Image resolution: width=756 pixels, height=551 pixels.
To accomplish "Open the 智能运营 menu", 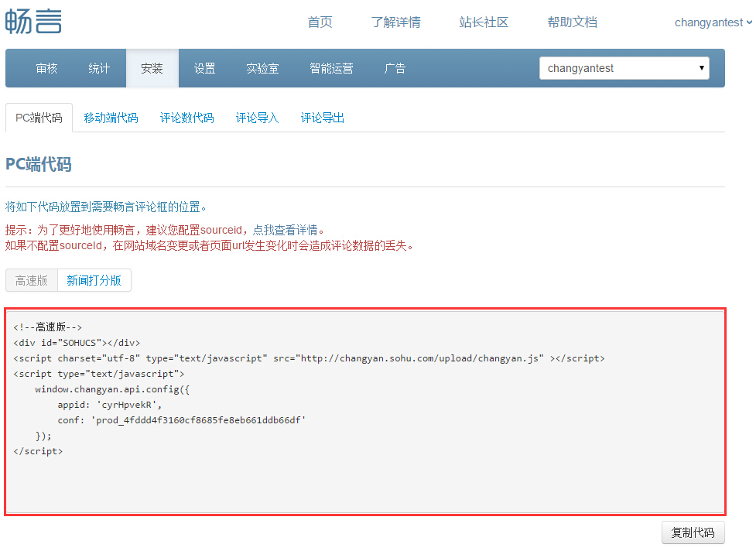I will pos(331,68).
